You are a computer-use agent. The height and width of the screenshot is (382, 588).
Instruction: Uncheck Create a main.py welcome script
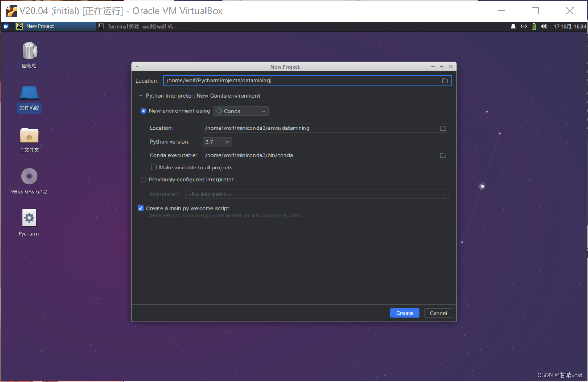[x=141, y=208]
